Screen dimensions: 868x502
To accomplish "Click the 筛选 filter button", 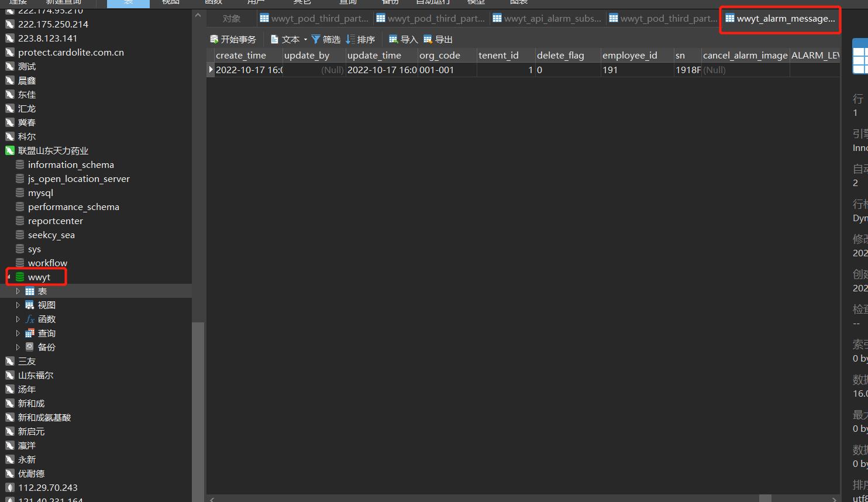I will [326, 39].
